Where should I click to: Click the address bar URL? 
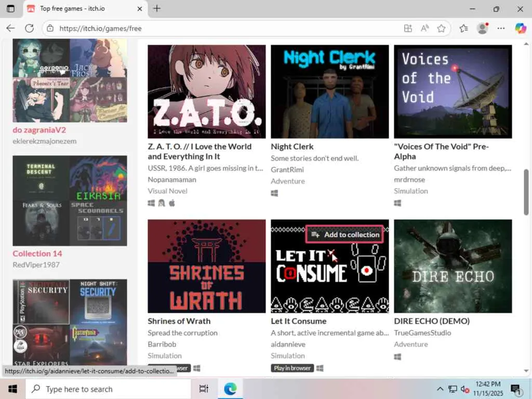click(100, 29)
